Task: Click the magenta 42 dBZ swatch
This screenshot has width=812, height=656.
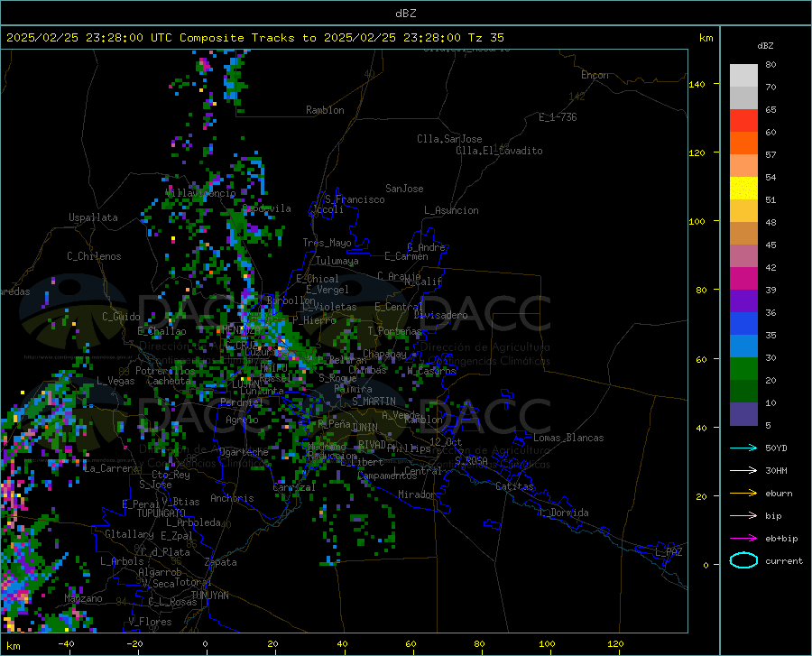Action: [743, 279]
